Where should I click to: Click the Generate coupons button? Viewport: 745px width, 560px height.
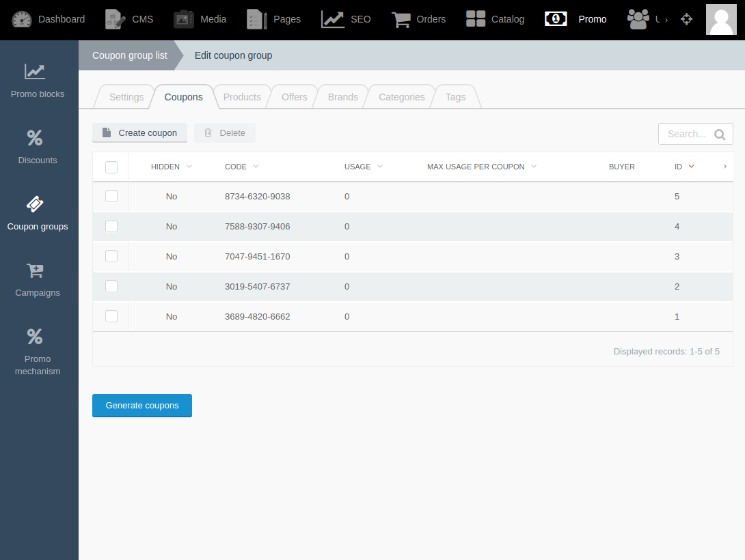pyautogui.click(x=142, y=405)
